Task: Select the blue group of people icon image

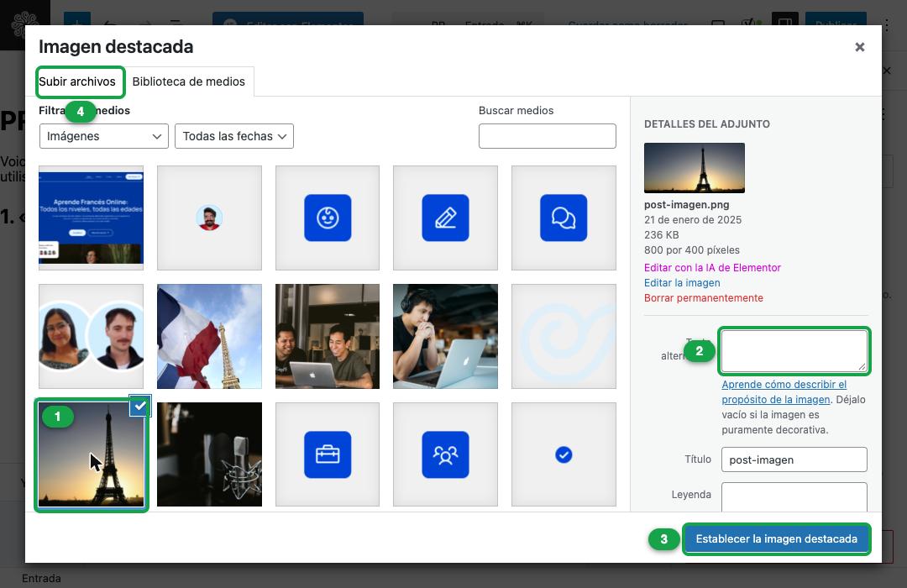Action: (x=445, y=454)
